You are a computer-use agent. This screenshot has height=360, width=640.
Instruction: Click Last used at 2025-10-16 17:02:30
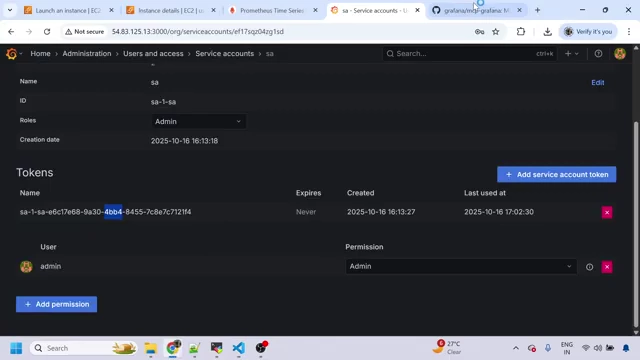pyautogui.click(x=499, y=212)
